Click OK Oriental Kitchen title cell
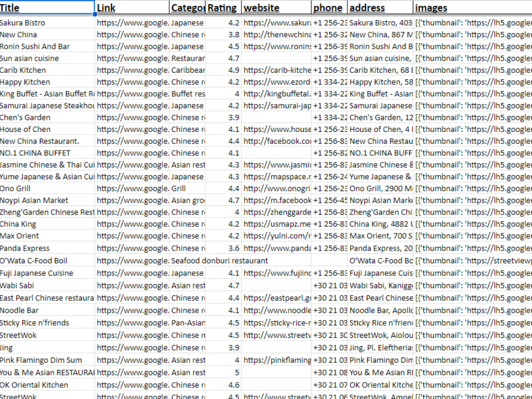532x399 pixels. point(47,385)
